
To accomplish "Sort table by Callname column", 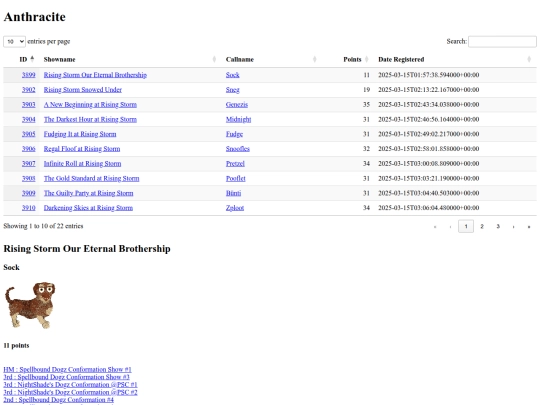I will pos(271,59).
